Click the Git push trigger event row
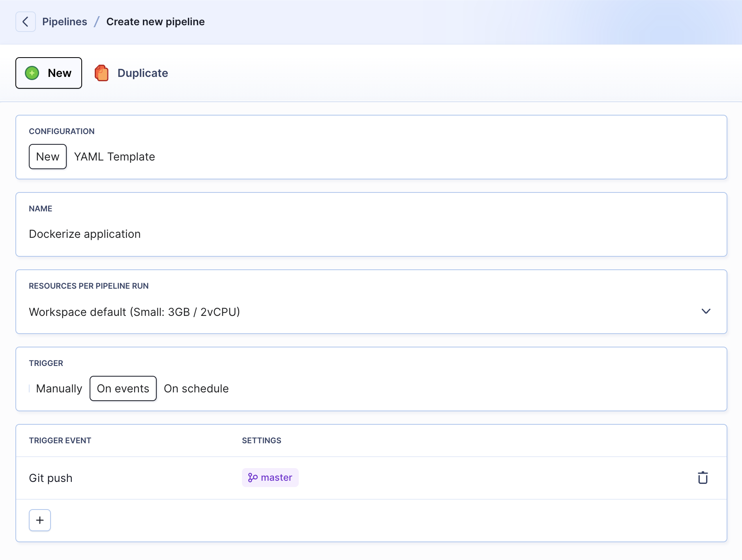This screenshot has height=560, width=742. pyautogui.click(x=371, y=478)
